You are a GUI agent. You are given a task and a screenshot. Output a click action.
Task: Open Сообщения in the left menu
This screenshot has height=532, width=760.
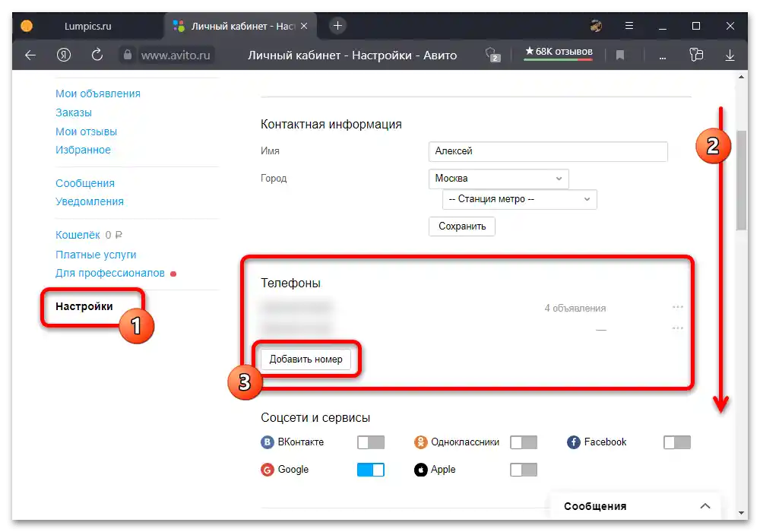(x=85, y=183)
